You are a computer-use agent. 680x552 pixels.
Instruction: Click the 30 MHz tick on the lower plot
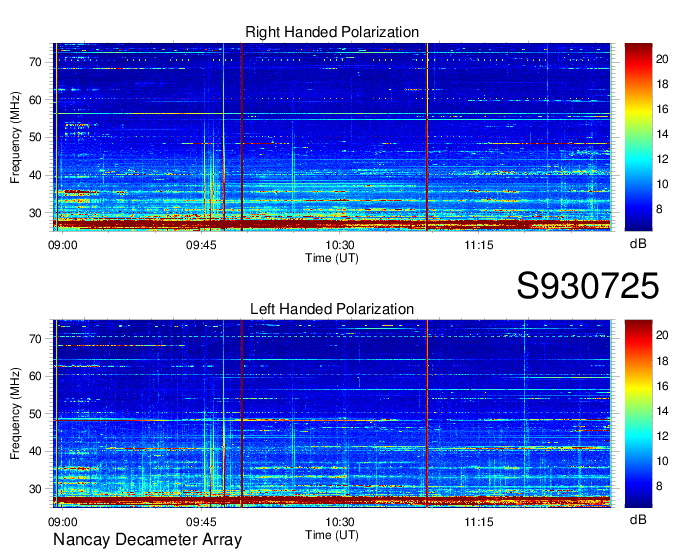[36, 489]
